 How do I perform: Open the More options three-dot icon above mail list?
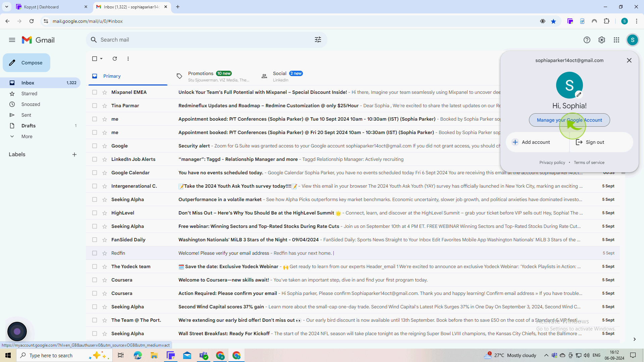[128, 59]
